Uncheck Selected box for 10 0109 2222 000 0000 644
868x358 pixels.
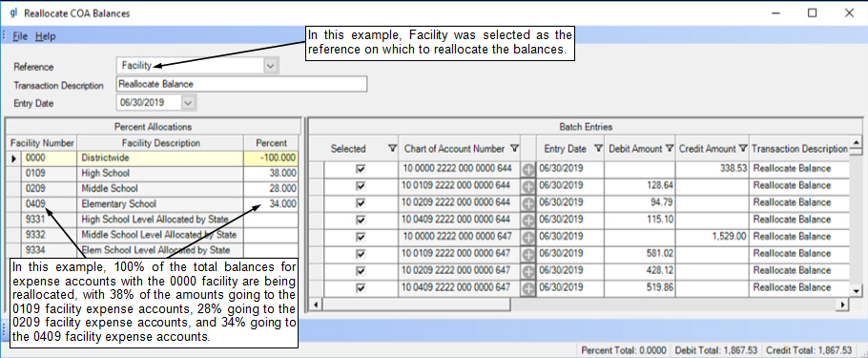coord(362,186)
